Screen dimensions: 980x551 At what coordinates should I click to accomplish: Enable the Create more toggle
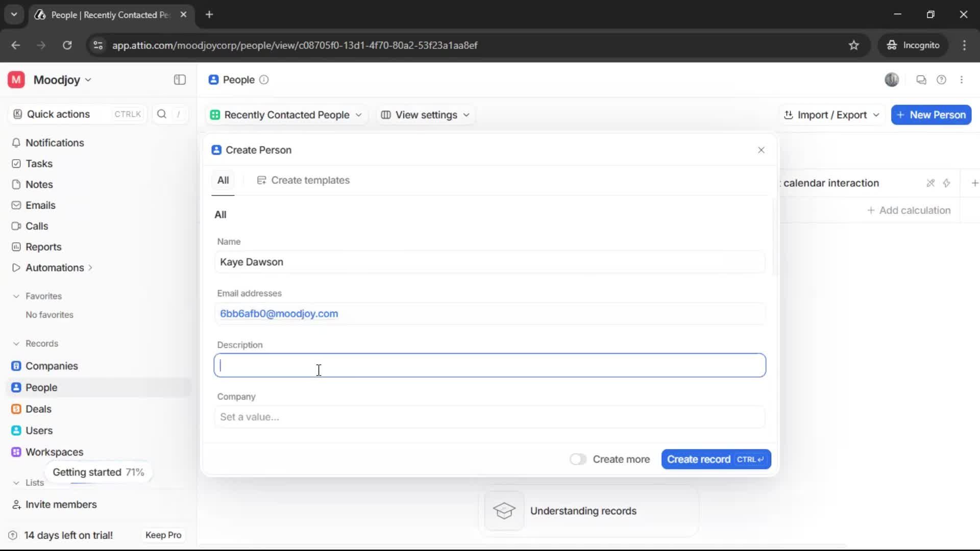[577, 459]
